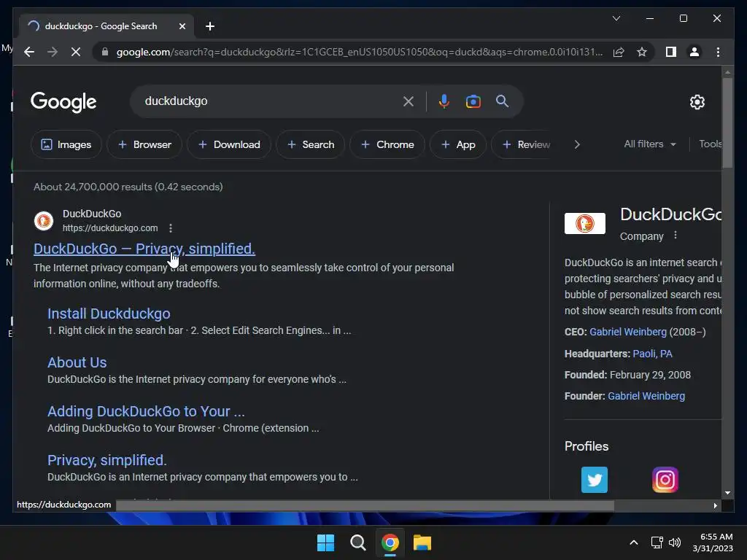This screenshot has height=560, width=747.
Task: Add the Chrome filter chip
Action: (387, 144)
